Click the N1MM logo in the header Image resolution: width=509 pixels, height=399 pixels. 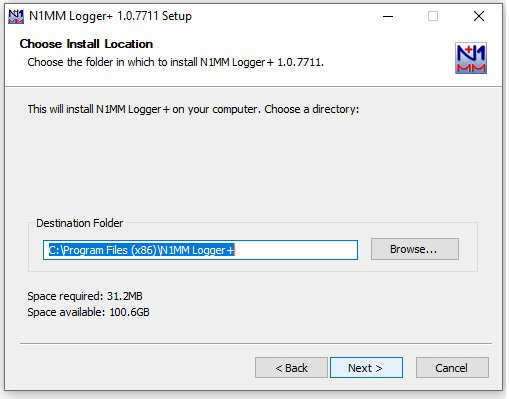click(471, 58)
